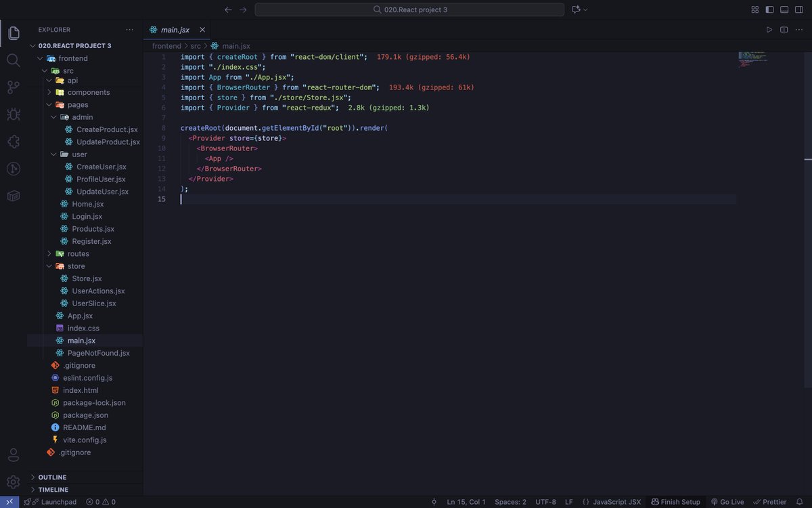This screenshot has width=812, height=508.
Task: Open Launchpad in status bar
Action: click(x=50, y=502)
